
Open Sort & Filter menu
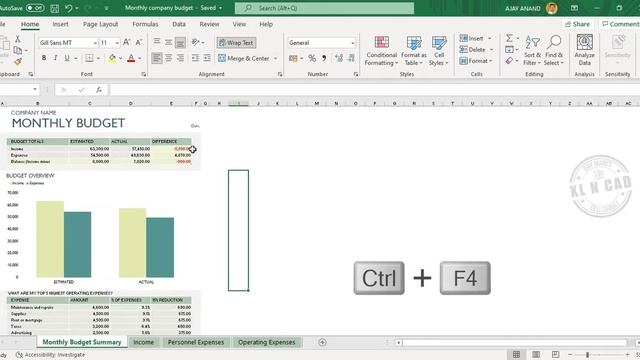[x=532, y=51]
